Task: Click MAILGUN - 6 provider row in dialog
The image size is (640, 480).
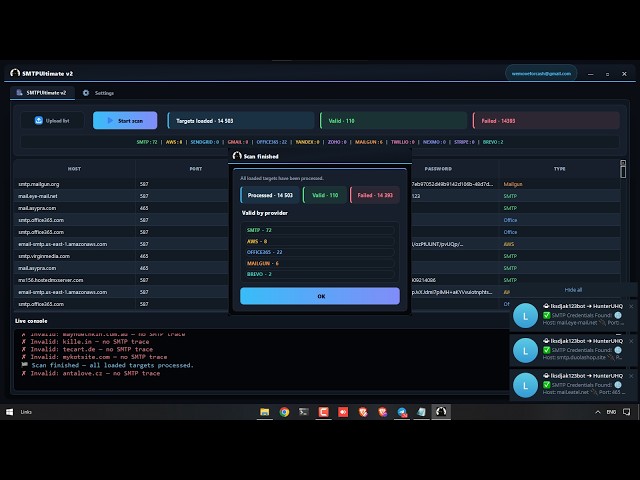Action: (320, 263)
